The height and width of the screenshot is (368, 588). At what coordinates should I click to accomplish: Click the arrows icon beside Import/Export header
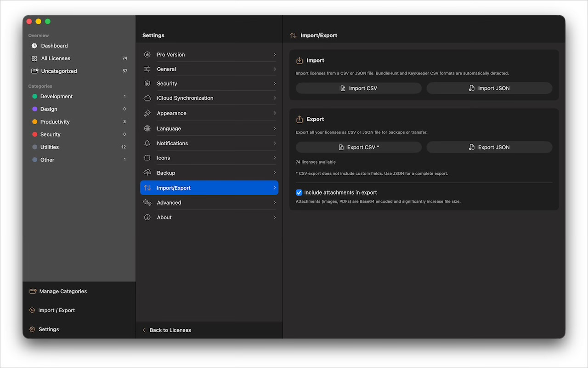(x=293, y=35)
